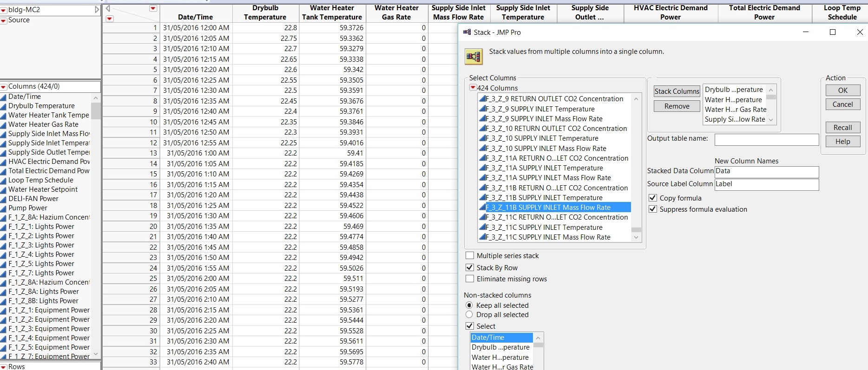This screenshot has width=868, height=370.
Task: Click the JMP icon in Stack dialog title bar
Action: pos(467,32)
